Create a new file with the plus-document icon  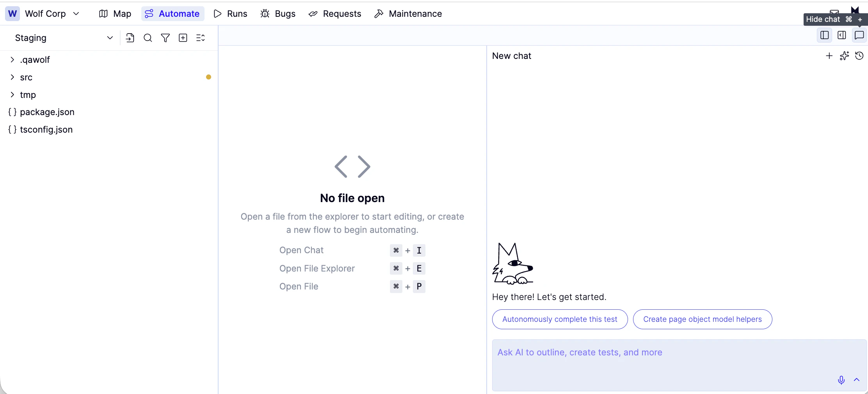coord(183,38)
